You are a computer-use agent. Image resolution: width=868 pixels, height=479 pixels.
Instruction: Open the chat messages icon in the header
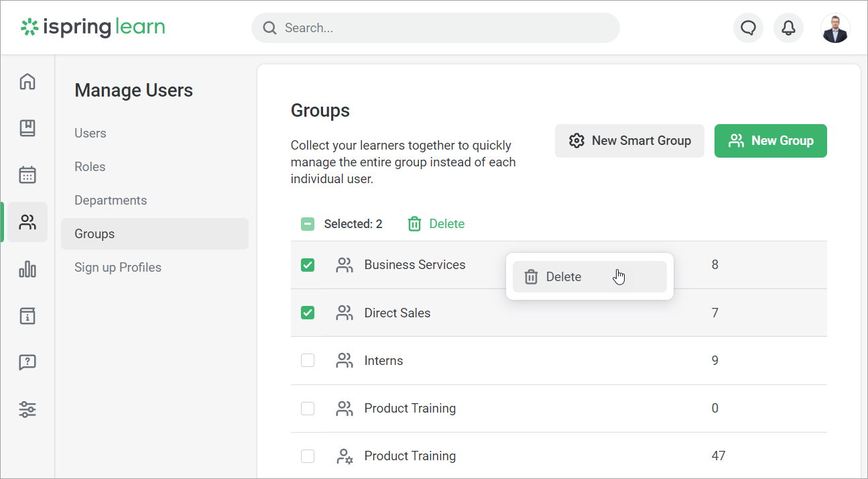coord(749,28)
